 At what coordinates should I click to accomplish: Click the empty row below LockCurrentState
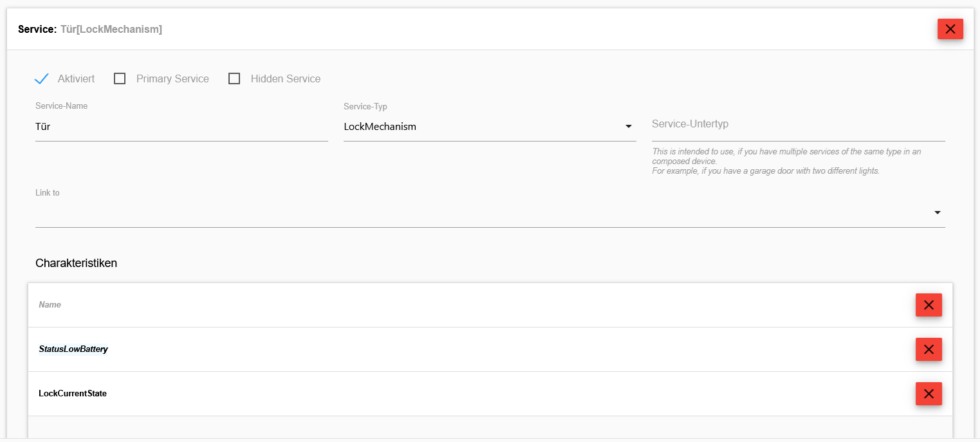[489, 427]
